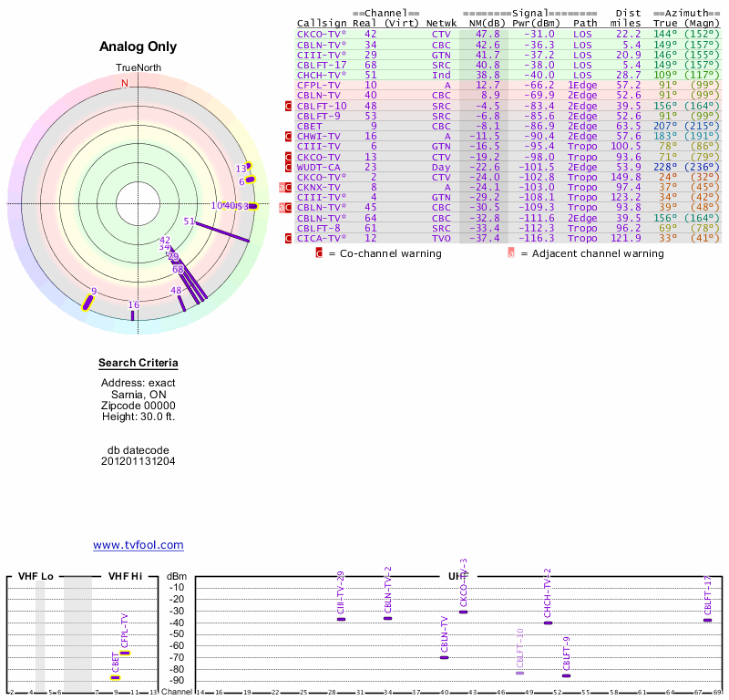The width and height of the screenshot is (729, 700).
Task: Click CBLFT-17 marker in UHF chart
Action: (x=707, y=621)
